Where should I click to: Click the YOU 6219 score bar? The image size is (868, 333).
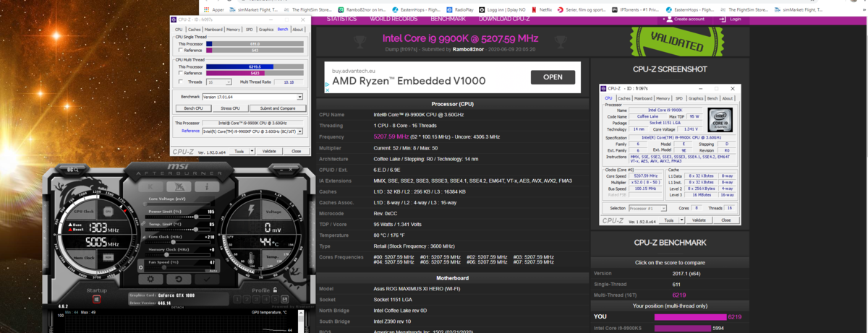coord(690,316)
